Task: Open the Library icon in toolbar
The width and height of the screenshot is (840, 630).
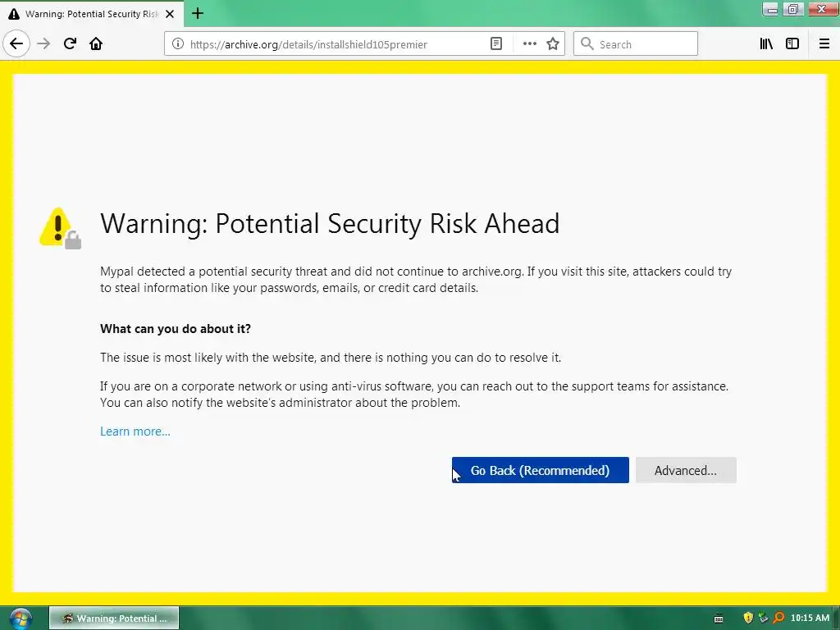Action: [x=766, y=44]
